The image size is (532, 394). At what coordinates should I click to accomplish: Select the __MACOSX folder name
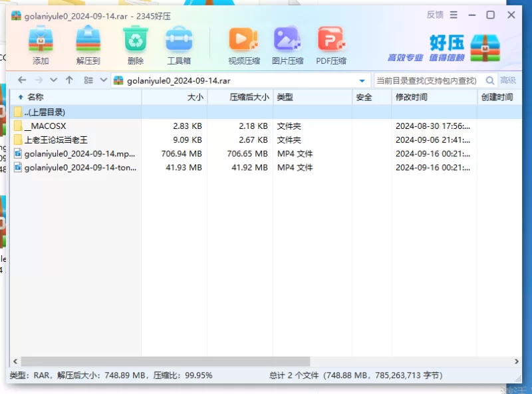pyautogui.click(x=45, y=126)
